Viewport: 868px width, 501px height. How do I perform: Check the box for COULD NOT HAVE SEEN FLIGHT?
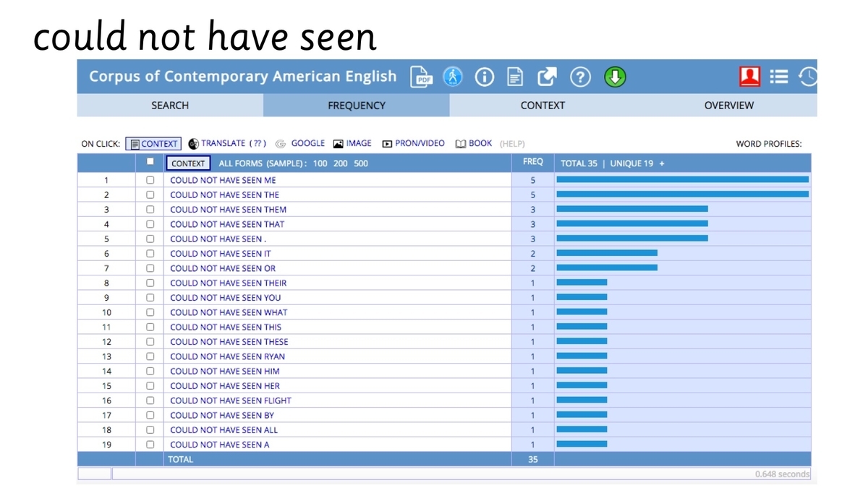point(150,401)
